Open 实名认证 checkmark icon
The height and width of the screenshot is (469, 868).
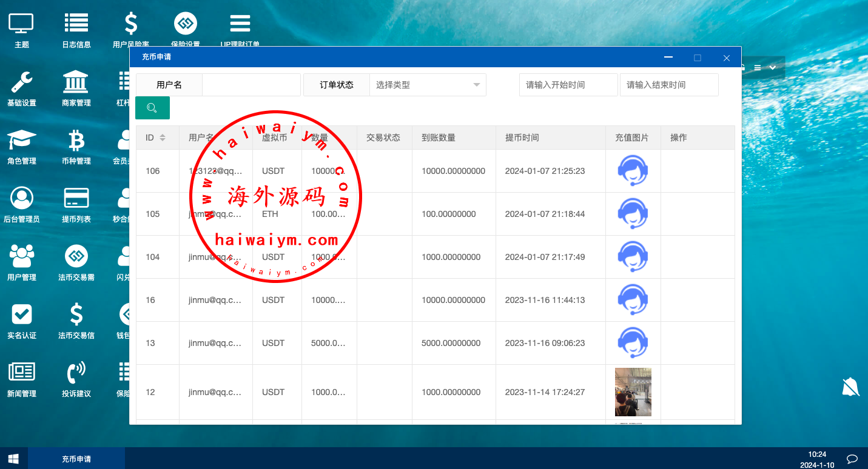click(21, 315)
